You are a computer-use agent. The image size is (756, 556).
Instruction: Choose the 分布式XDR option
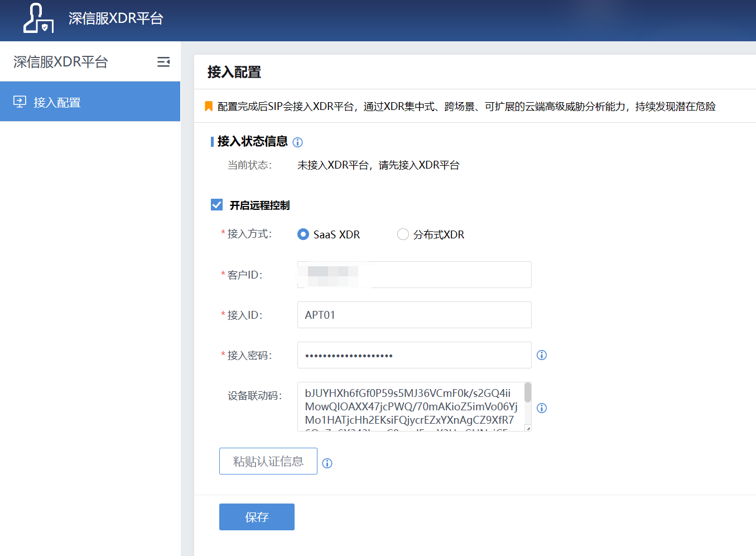click(403, 234)
